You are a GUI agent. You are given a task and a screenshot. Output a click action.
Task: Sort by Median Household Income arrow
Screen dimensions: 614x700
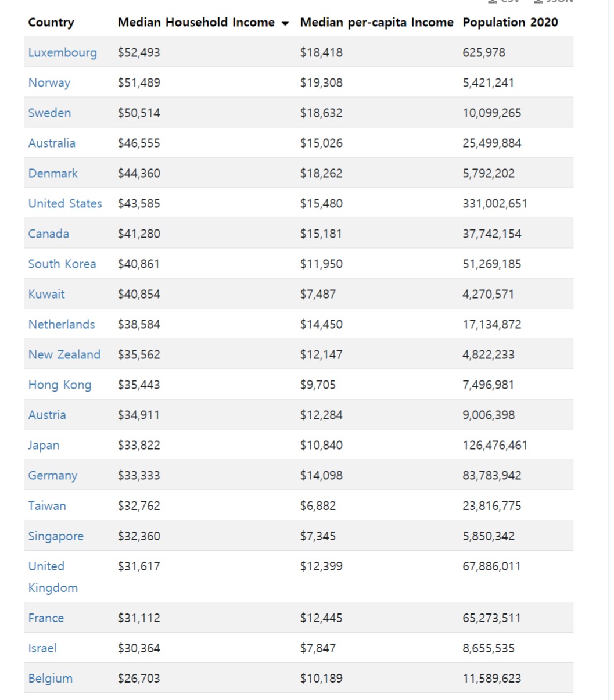click(285, 23)
